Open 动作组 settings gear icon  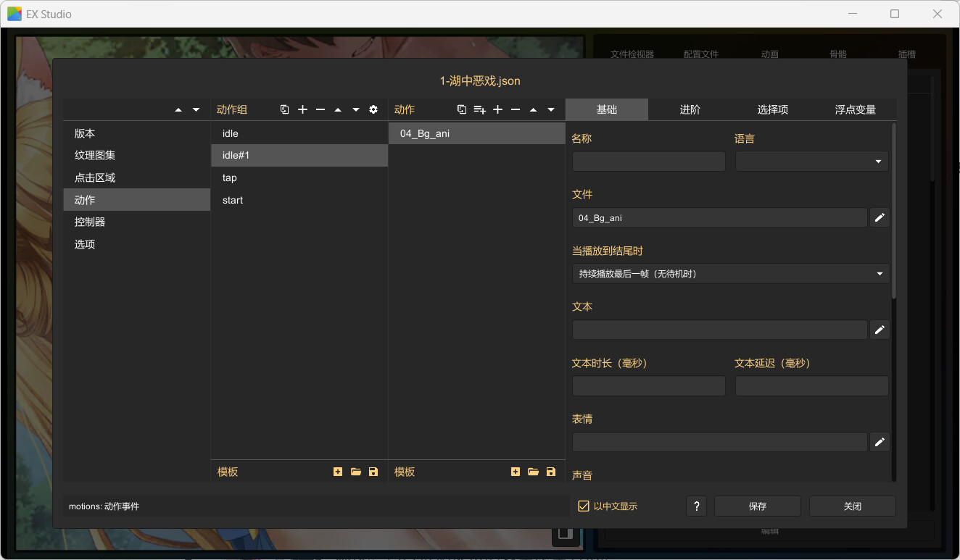coord(373,109)
